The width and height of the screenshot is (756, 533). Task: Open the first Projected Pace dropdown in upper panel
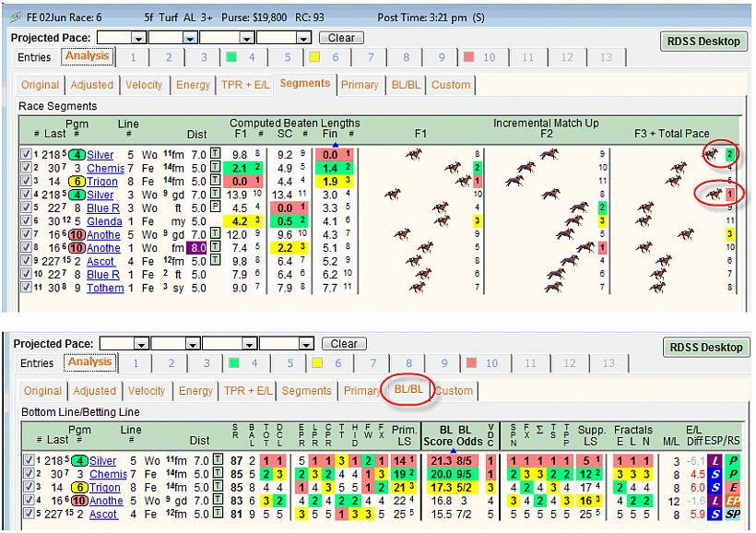click(139, 38)
